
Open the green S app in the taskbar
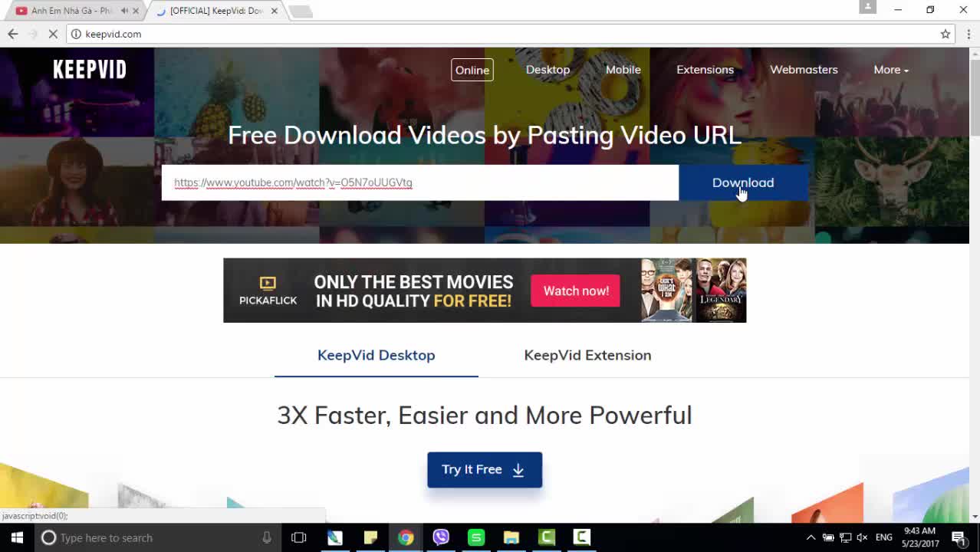pyautogui.click(x=476, y=537)
